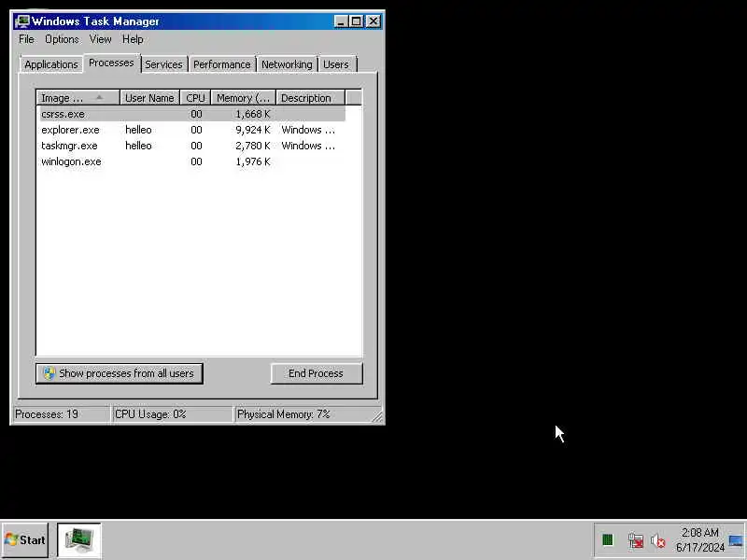Switch to the Users tab
Viewport: 747px width, 560px height.
click(336, 64)
